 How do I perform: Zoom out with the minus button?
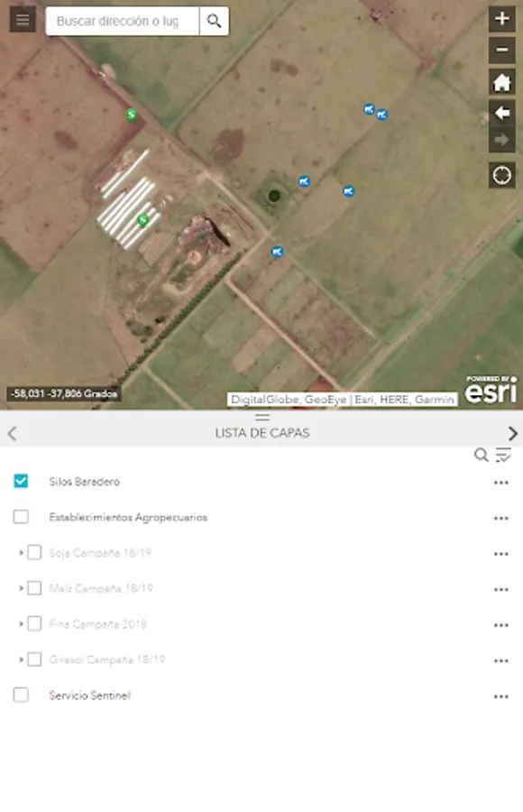[501, 51]
